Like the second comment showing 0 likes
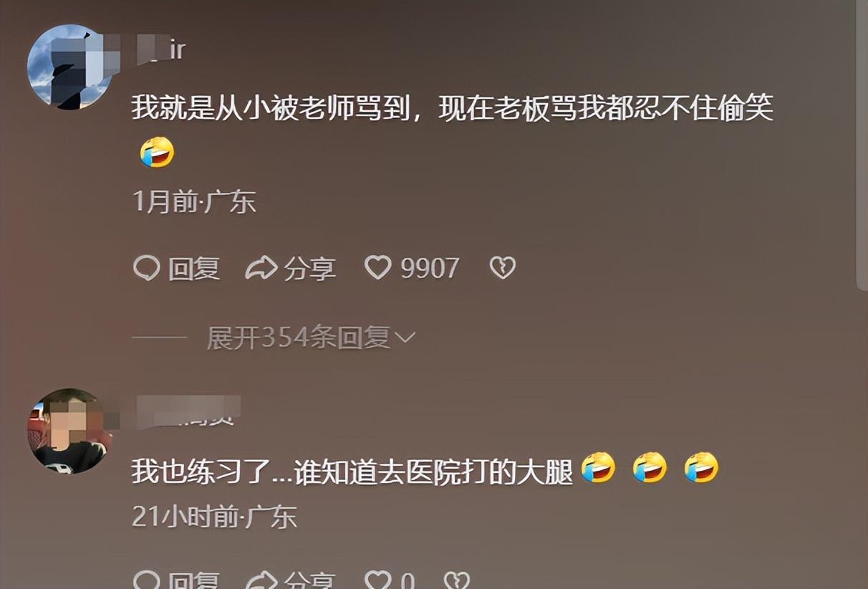 (x=378, y=580)
